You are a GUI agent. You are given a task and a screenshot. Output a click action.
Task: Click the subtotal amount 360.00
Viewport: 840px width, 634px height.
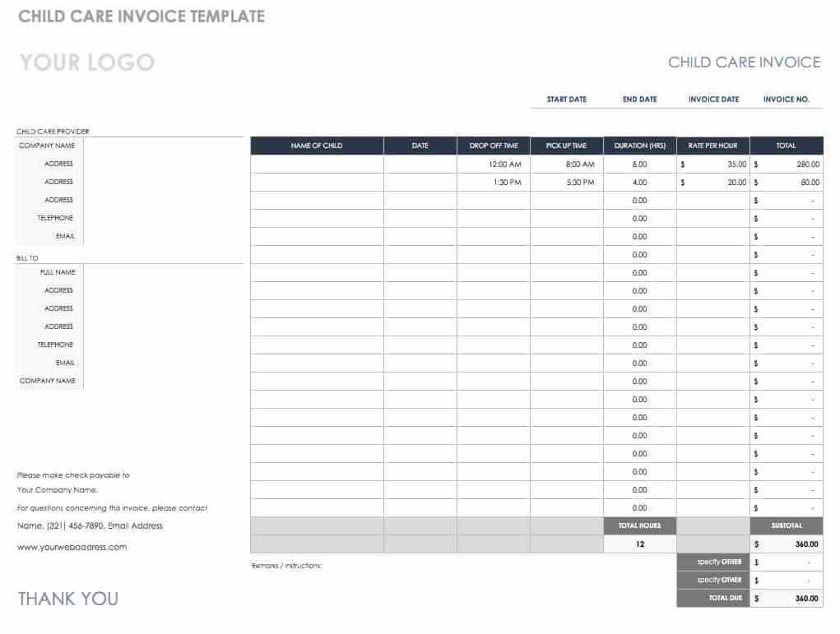[786, 544]
